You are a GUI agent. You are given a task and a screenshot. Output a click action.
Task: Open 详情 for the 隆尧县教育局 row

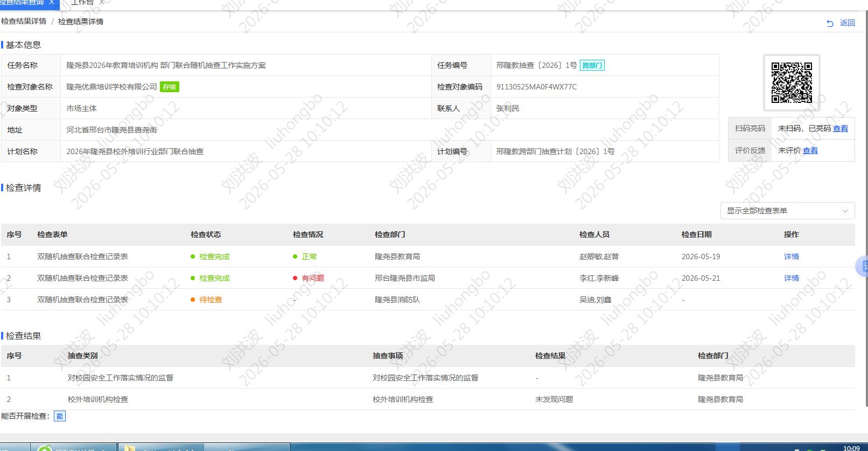(x=792, y=256)
